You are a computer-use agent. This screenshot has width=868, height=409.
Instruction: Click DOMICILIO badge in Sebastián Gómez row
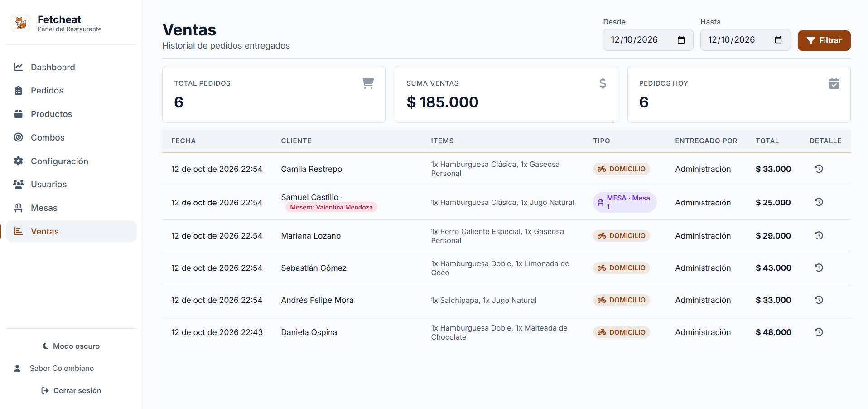[x=621, y=268]
